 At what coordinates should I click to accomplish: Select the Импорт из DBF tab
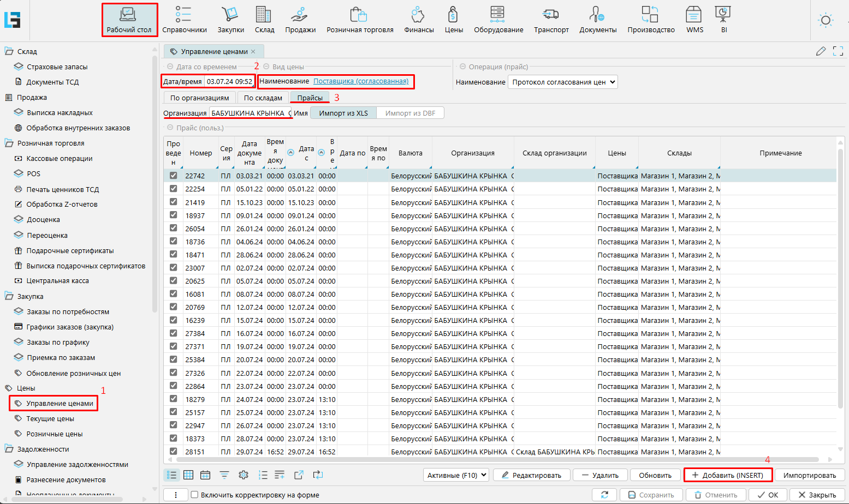pos(410,113)
